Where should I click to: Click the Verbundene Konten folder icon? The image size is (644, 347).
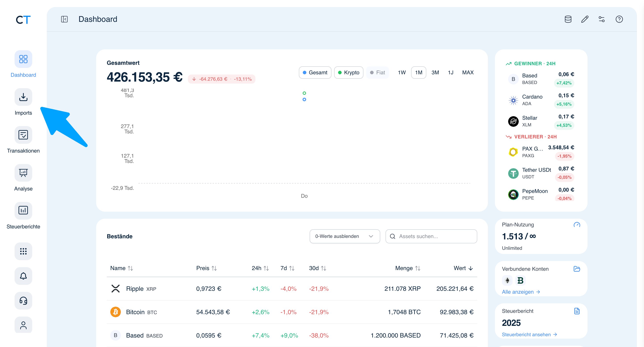tap(577, 269)
